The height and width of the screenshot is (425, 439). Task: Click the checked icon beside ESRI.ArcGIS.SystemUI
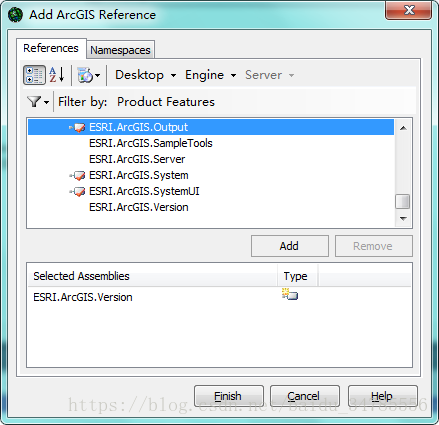[78, 191]
